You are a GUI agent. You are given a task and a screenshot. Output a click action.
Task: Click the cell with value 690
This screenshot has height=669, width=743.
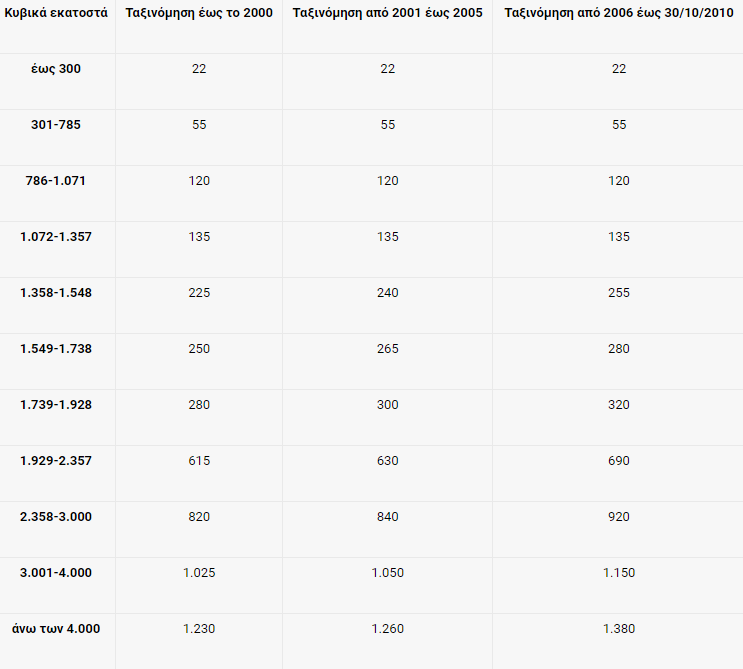pyautogui.click(x=619, y=461)
